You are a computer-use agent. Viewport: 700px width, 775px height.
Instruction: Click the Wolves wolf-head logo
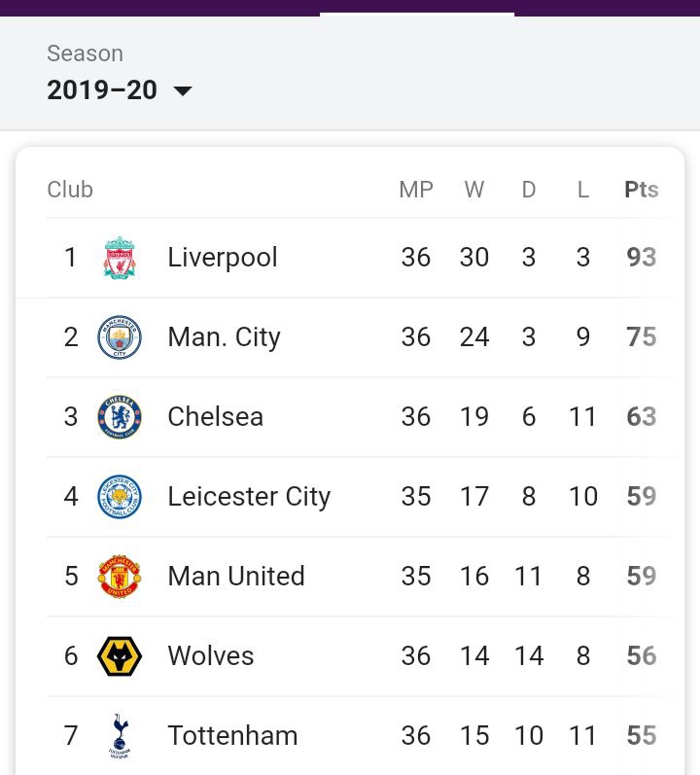120,656
